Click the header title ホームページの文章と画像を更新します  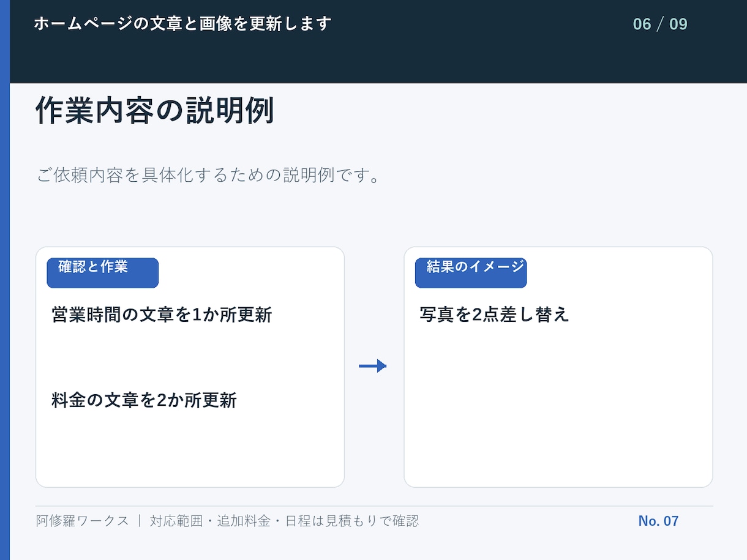coord(182,24)
